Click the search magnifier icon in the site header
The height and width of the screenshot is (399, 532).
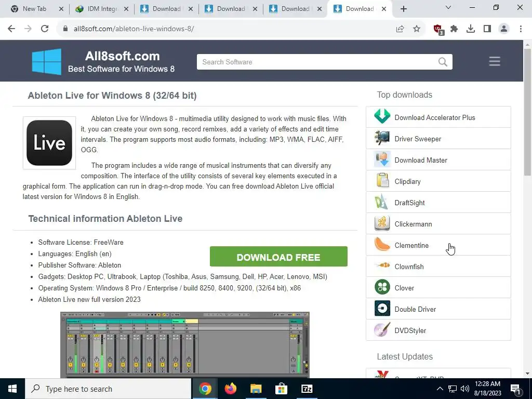click(443, 62)
